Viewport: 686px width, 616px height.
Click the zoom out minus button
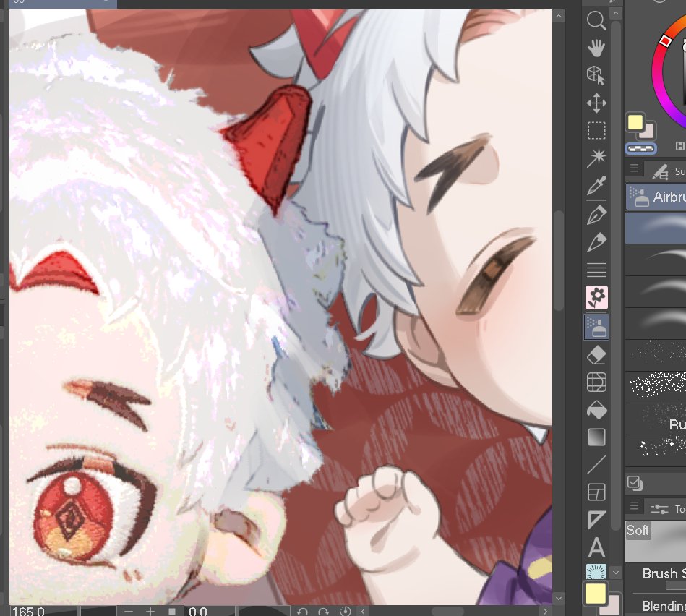[128, 611]
